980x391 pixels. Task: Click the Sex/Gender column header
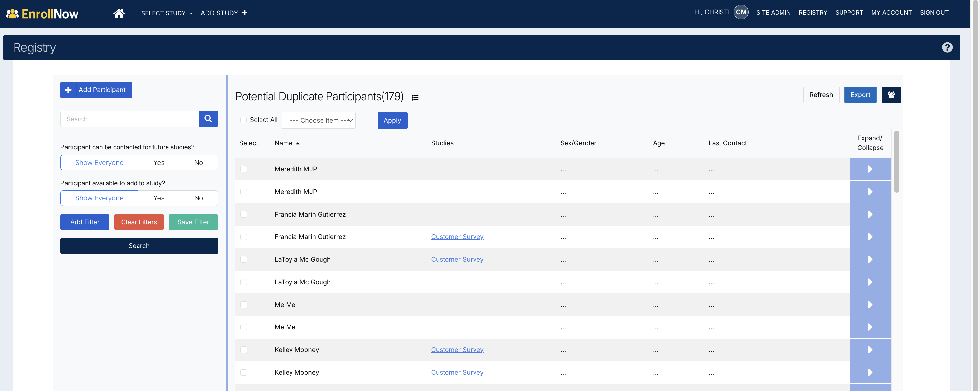[578, 143]
